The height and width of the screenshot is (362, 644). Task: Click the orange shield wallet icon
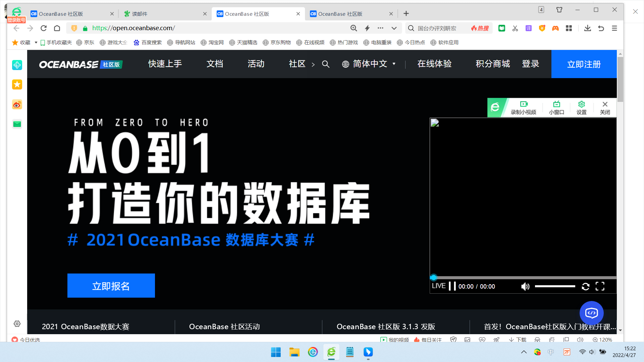coord(542,28)
